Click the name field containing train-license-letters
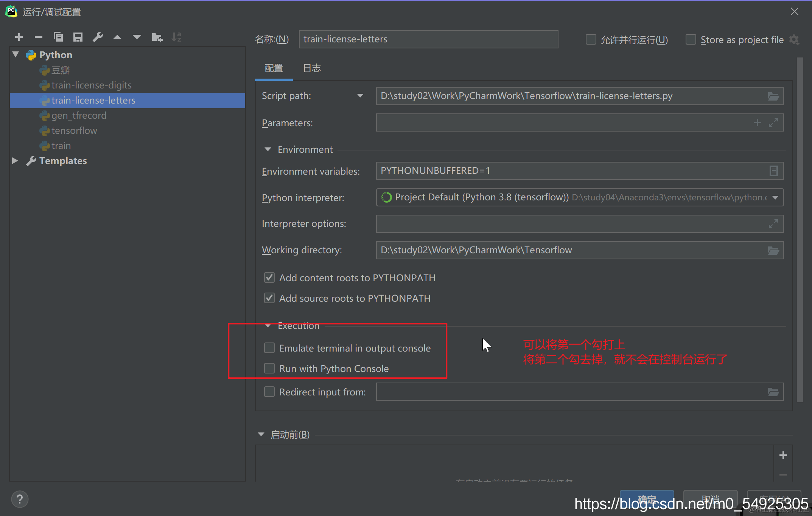 (428, 39)
